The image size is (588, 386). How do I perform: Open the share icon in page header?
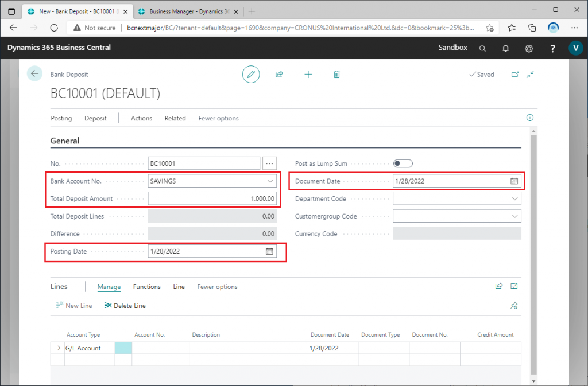click(x=280, y=74)
